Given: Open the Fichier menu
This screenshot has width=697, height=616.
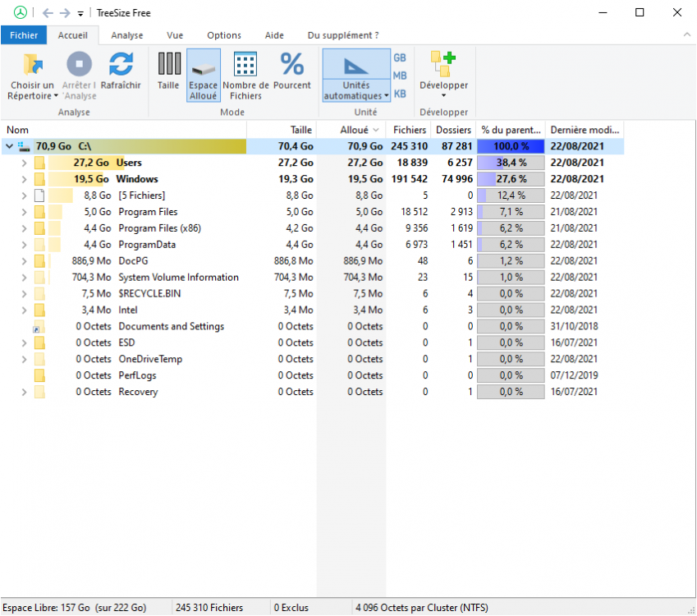Looking at the screenshot, I should click(x=24, y=35).
